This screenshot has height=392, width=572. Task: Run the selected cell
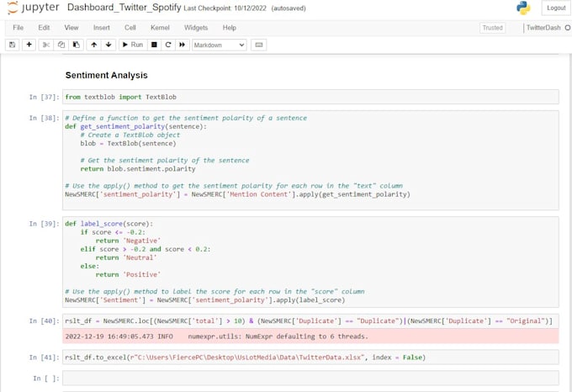click(x=133, y=45)
